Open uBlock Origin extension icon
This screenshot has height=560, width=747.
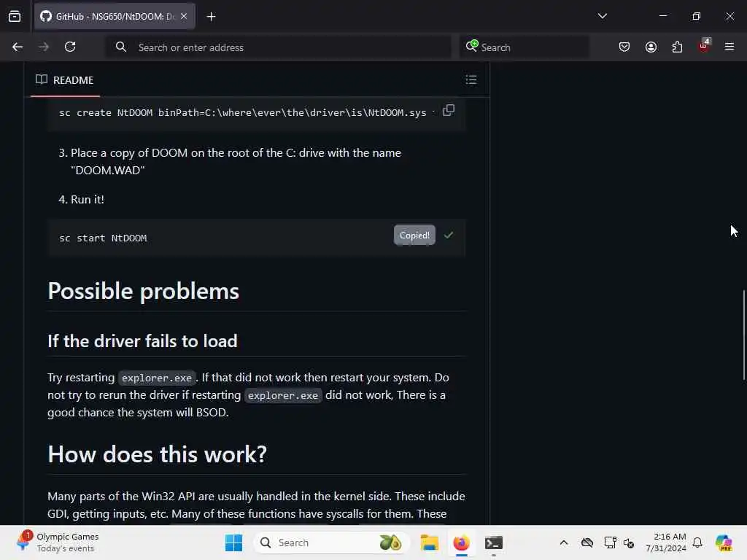tap(704, 46)
